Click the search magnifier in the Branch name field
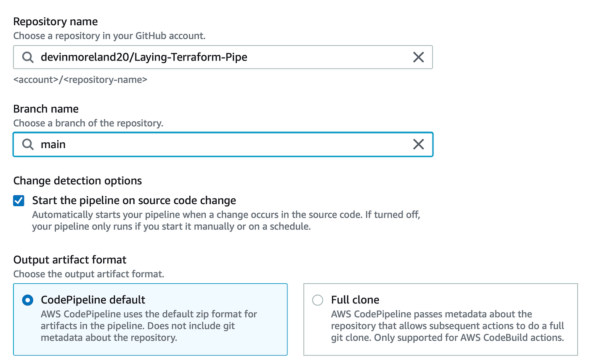 [27, 144]
